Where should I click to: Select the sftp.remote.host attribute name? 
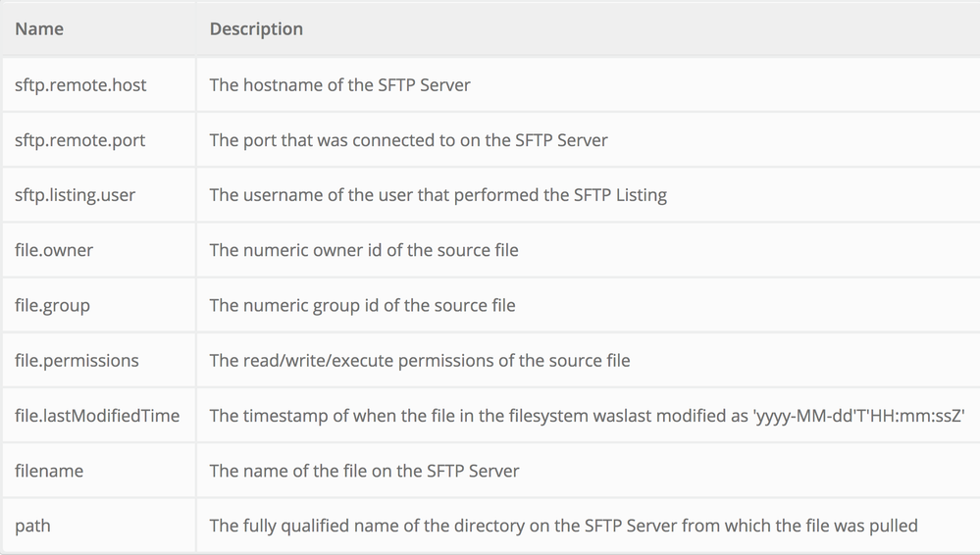[80, 85]
